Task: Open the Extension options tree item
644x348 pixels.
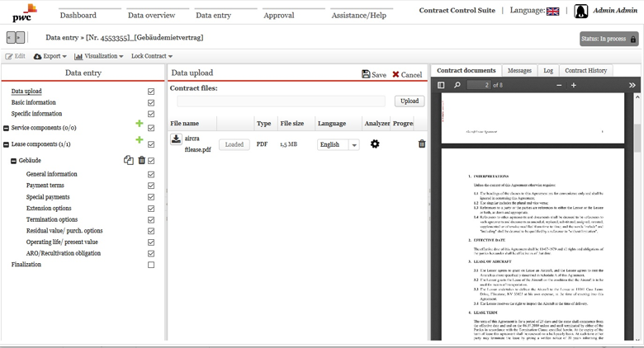Action: [49, 208]
